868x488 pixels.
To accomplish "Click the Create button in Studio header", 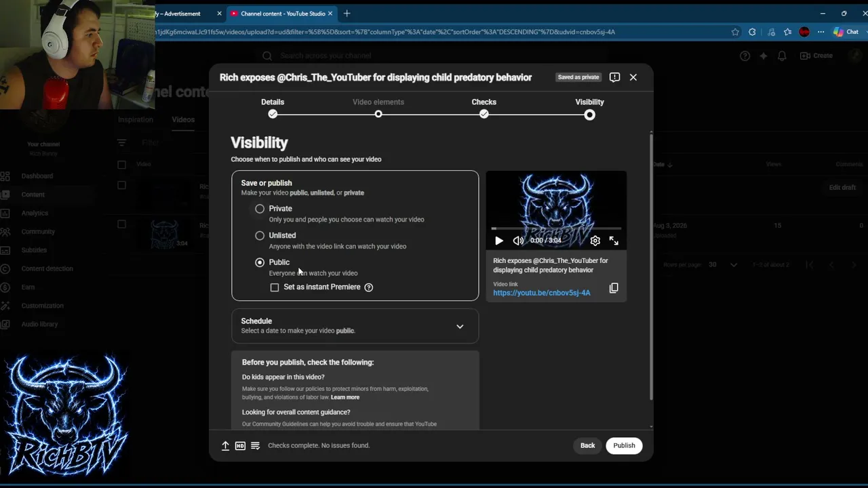I will (816, 56).
